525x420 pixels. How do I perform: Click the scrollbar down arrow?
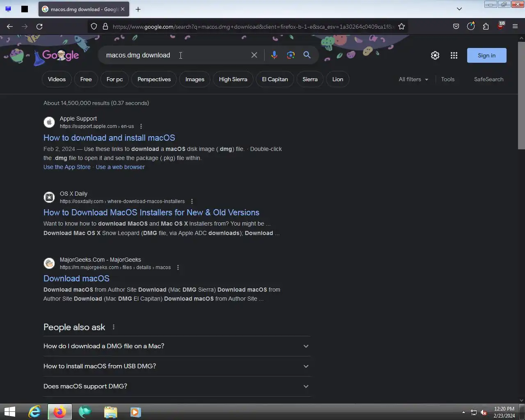coord(521,400)
